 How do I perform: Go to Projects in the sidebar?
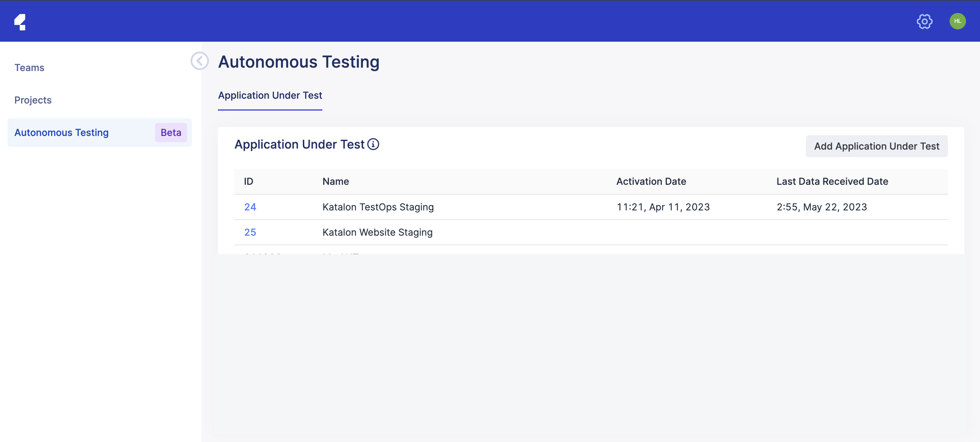coord(33,100)
